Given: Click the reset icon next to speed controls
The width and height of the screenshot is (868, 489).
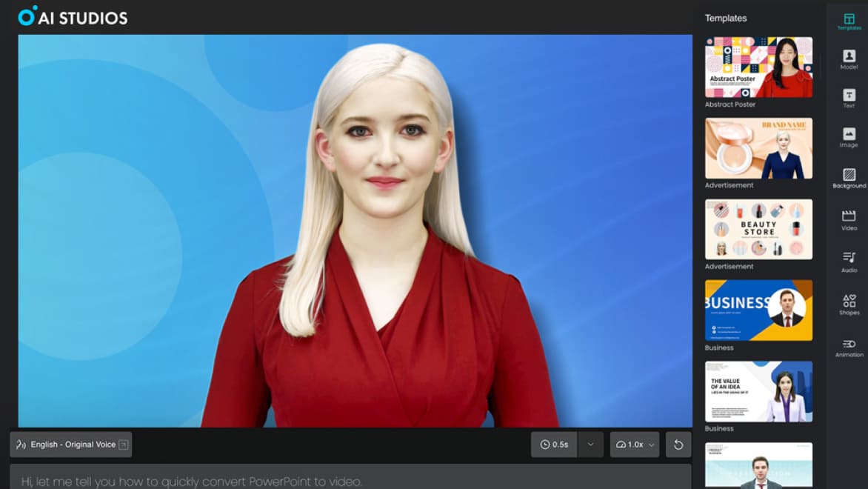Looking at the screenshot, I should point(678,444).
